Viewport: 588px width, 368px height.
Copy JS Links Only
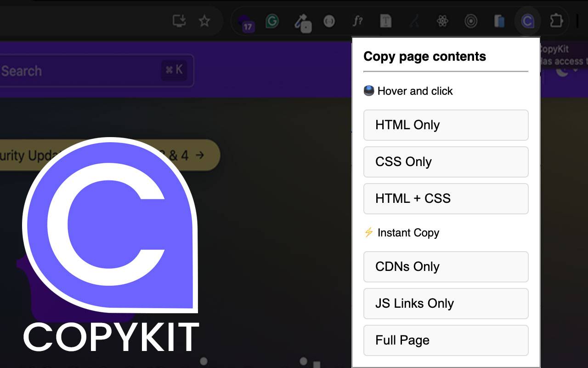pos(446,304)
